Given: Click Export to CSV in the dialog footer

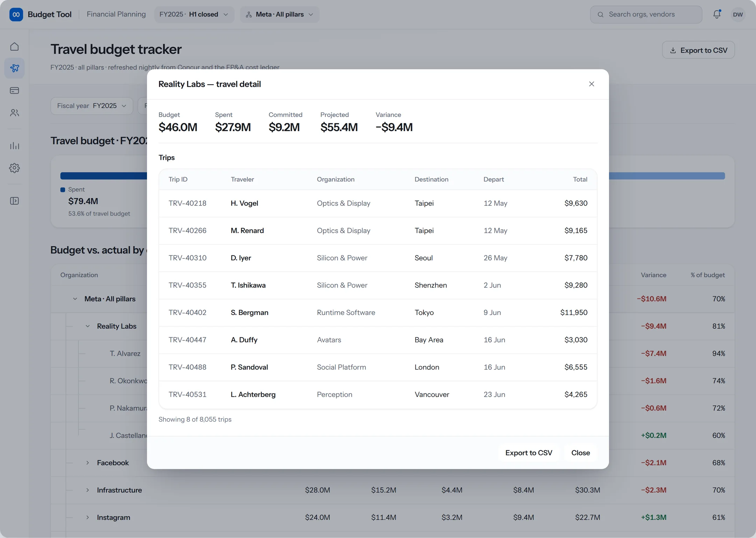Looking at the screenshot, I should point(528,453).
